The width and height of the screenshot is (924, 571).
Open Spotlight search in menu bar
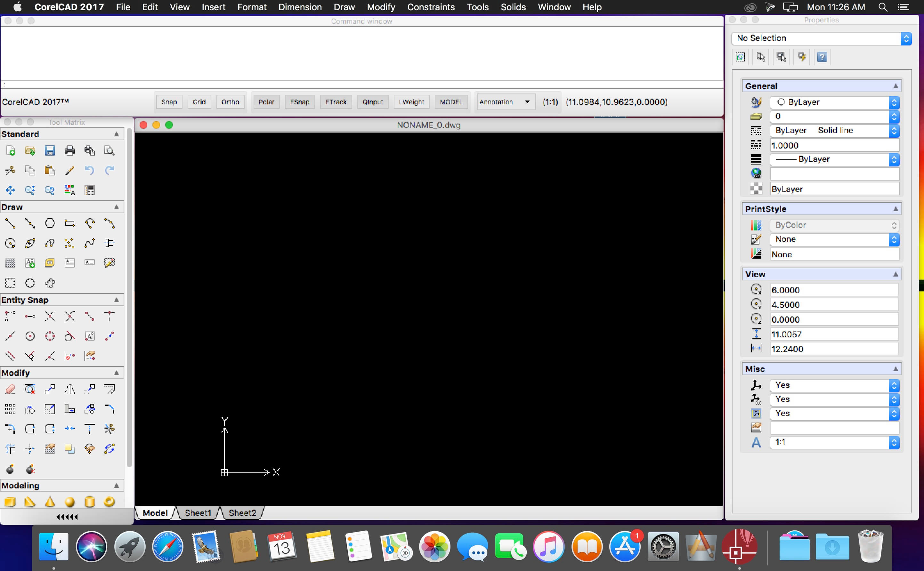coord(883,7)
